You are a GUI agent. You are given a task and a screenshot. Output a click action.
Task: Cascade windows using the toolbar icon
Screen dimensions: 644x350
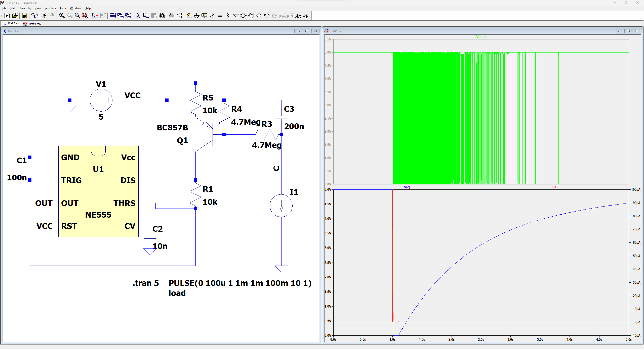[x=120, y=16]
